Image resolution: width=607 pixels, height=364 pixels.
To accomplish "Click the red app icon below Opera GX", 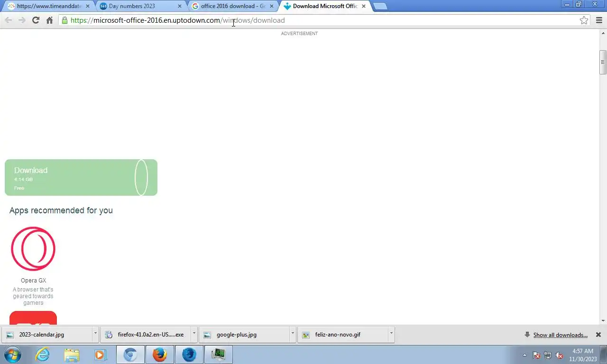I will [x=33, y=318].
